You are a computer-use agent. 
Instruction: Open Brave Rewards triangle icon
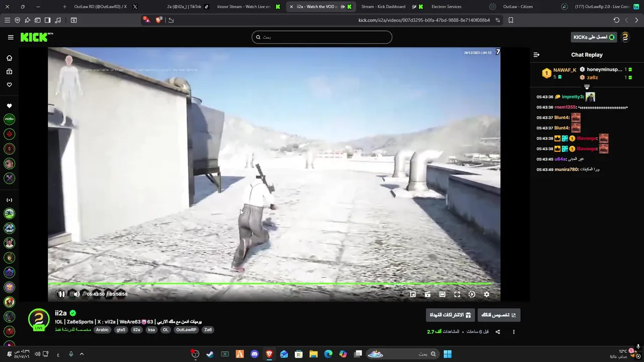coord(146,20)
